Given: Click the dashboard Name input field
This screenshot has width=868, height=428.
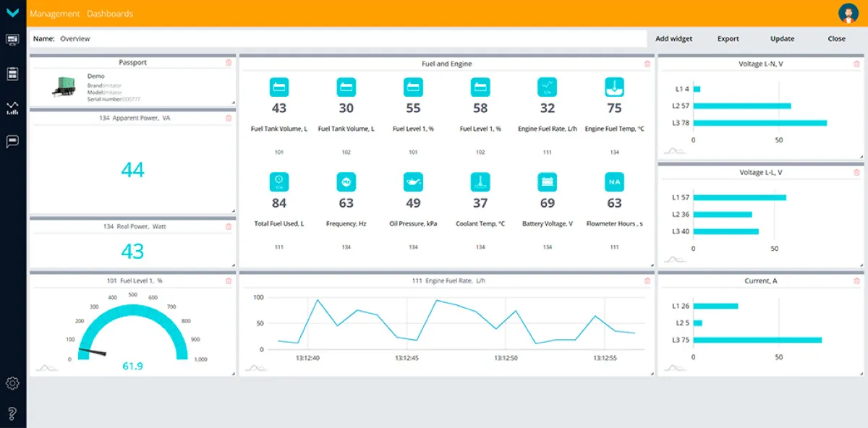Looking at the screenshot, I should tap(347, 39).
